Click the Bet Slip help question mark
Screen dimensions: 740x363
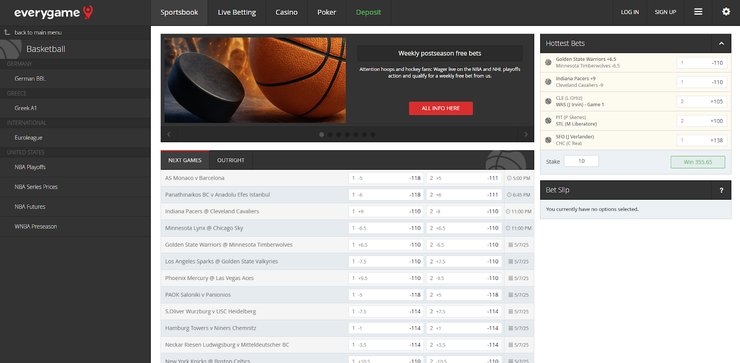pyautogui.click(x=721, y=190)
